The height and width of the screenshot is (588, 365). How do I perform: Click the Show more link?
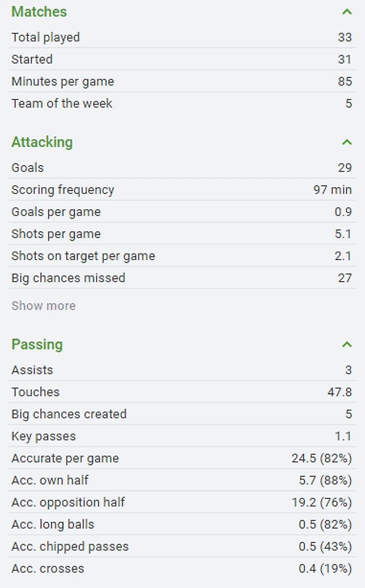coord(43,306)
